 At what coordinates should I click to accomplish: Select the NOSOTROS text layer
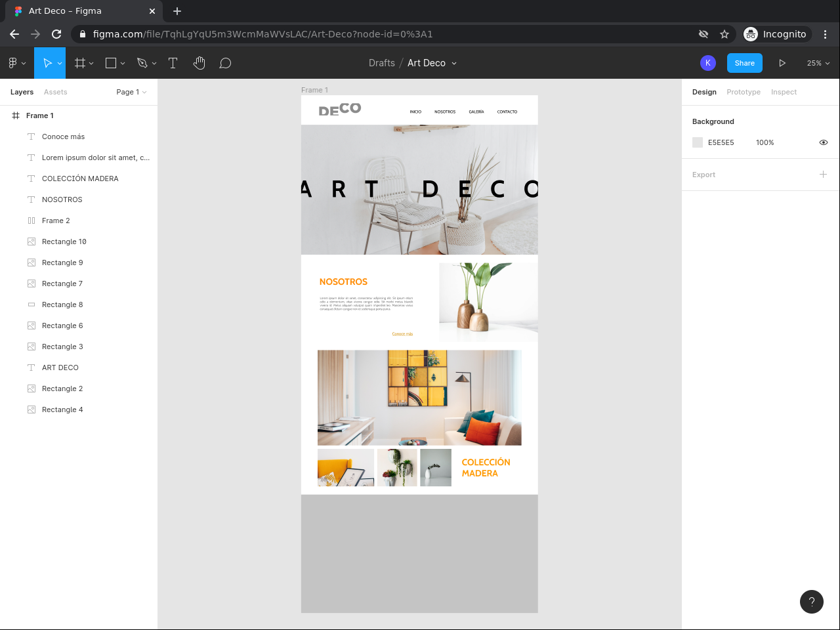(79, 199)
